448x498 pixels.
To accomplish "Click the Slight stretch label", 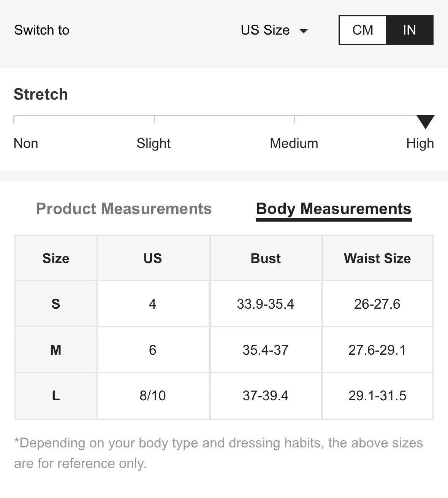I will [x=154, y=143].
